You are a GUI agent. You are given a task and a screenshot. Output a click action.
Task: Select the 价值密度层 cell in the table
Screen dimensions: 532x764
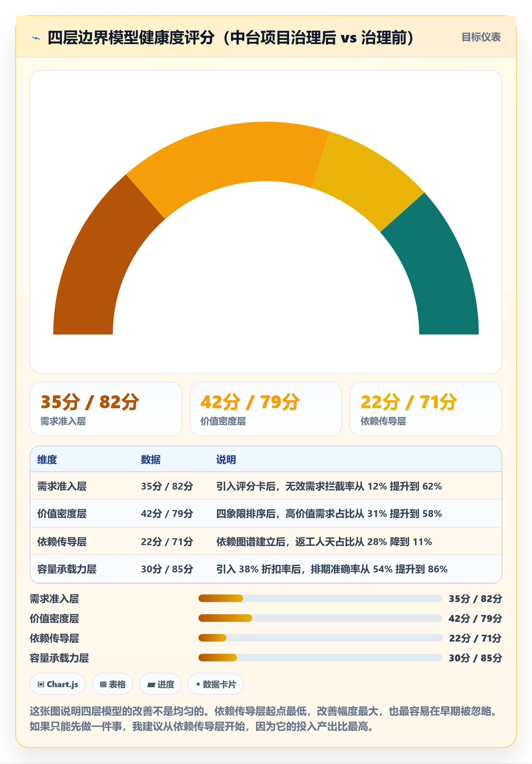tap(62, 514)
